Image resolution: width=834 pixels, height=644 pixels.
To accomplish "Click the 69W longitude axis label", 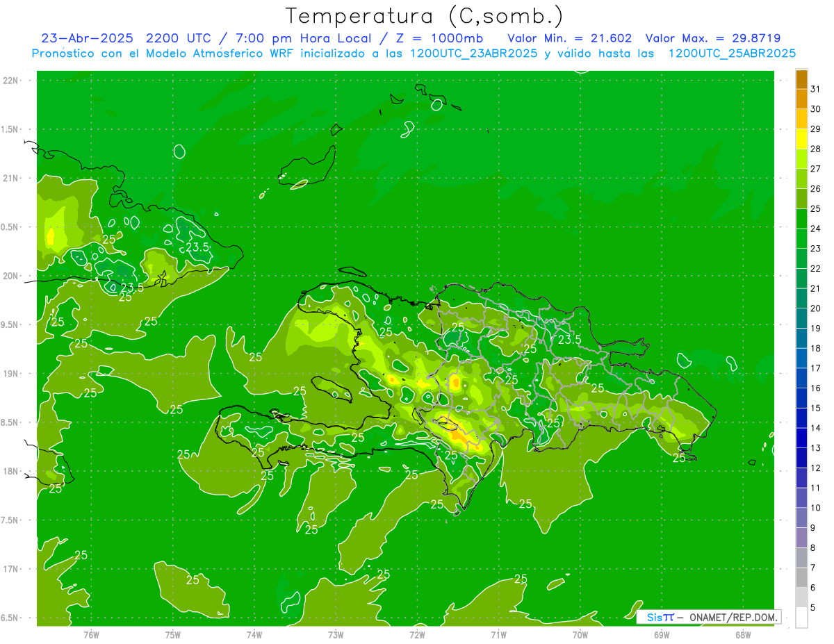I will click(662, 634).
